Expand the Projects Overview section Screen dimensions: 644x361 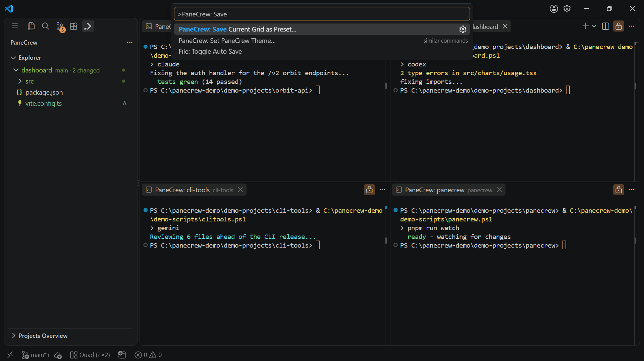click(14, 336)
